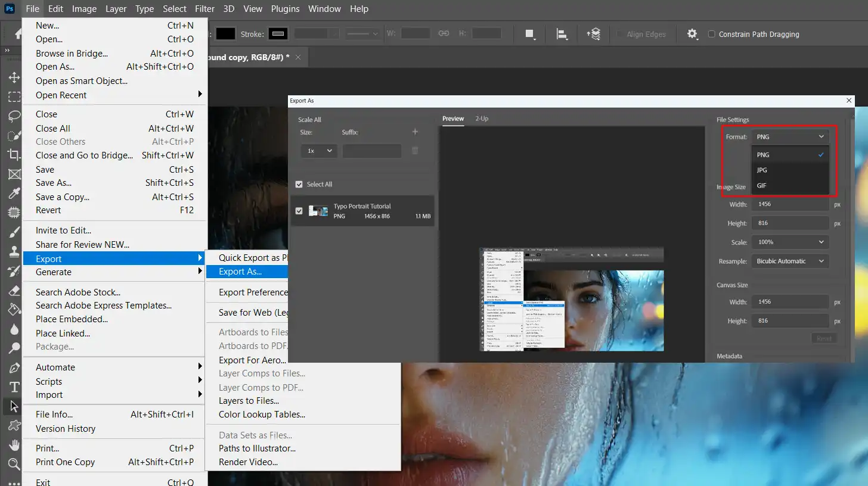Click the Reset button under Canvas Size
868x486 pixels.
(x=824, y=338)
